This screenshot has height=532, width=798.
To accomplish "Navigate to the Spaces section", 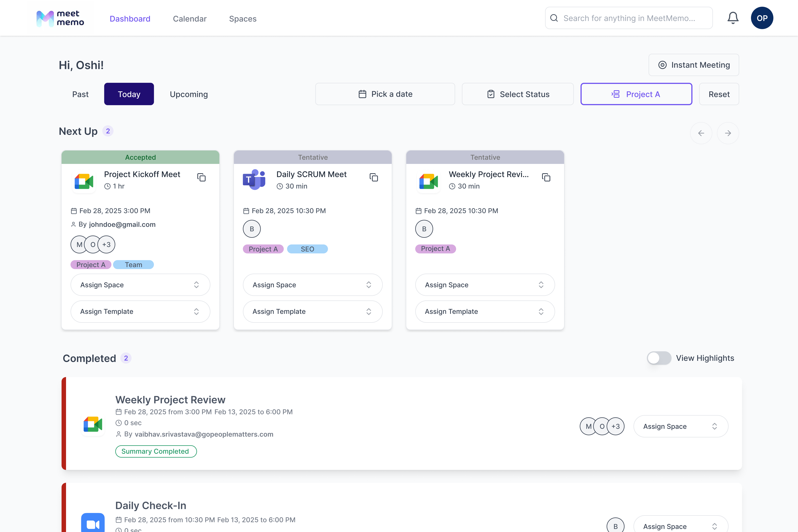I will pos(243,19).
